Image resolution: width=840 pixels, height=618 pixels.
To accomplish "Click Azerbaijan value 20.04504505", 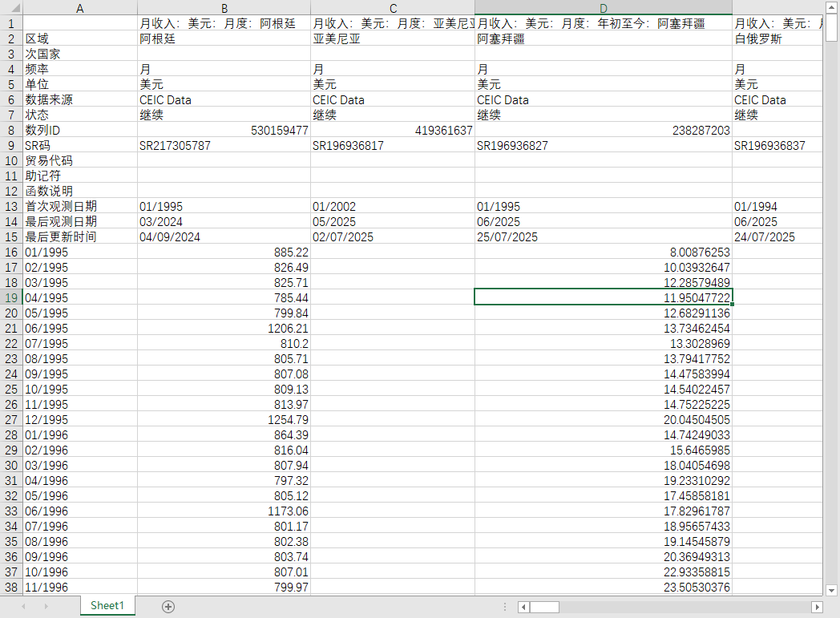I will coord(604,420).
